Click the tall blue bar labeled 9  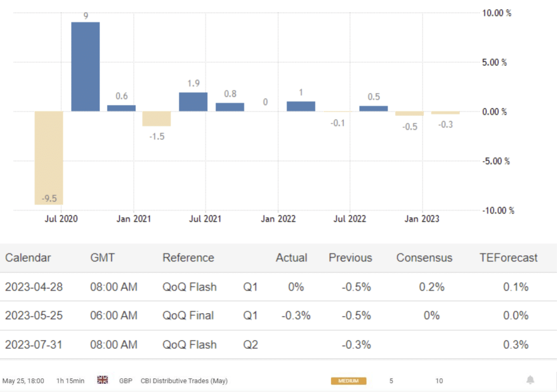85,67
